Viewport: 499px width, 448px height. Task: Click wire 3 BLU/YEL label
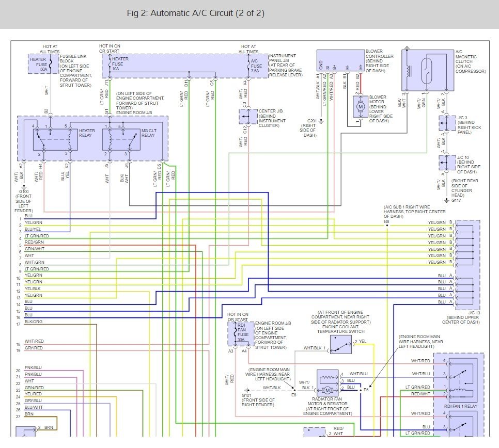point(33,229)
